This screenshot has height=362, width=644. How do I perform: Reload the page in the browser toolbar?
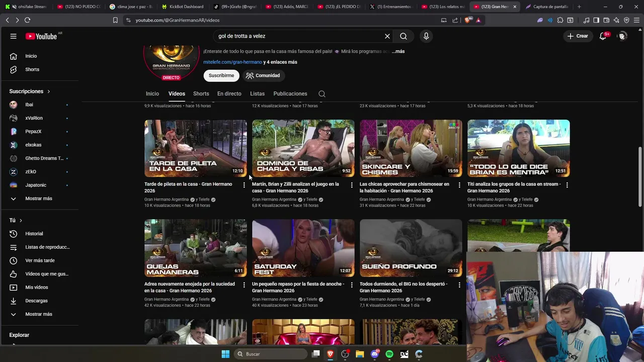pyautogui.click(x=27, y=20)
